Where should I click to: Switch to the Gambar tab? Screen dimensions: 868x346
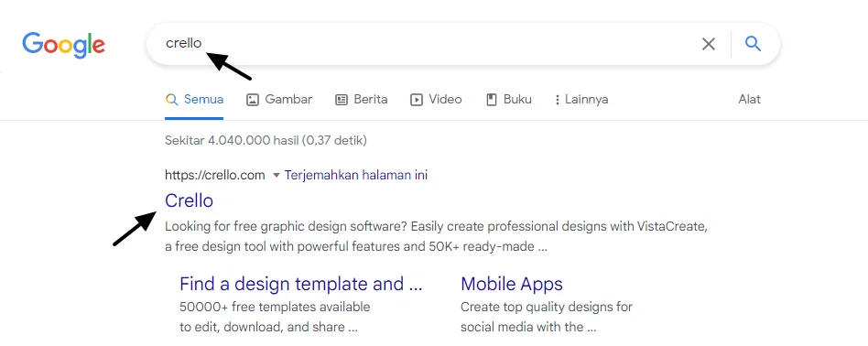279,100
